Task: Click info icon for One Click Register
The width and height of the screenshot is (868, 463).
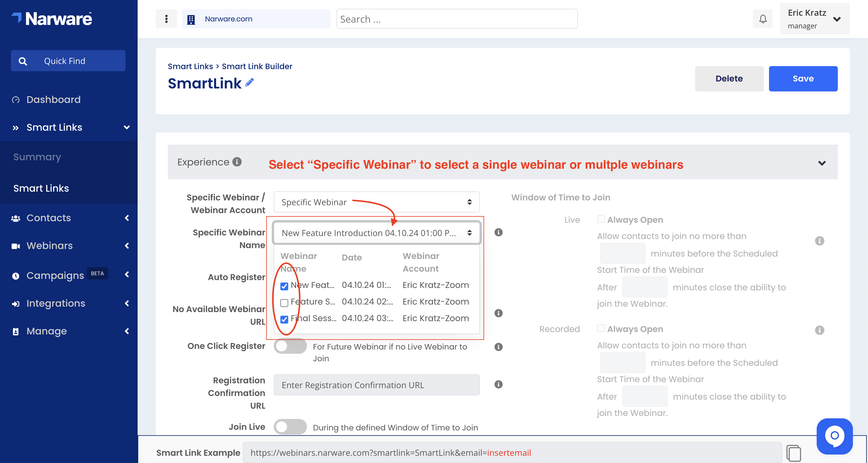Action: point(498,347)
